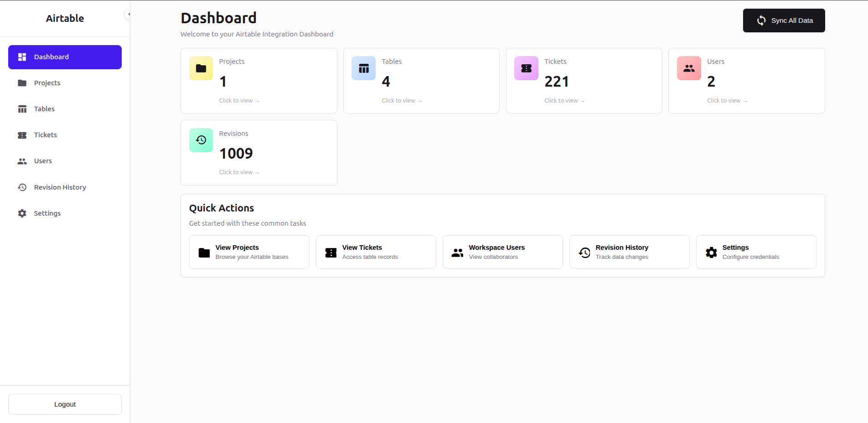The image size is (868, 423).
Task: Follow the Click to view link on Projects card
Action: pyautogui.click(x=239, y=100)
